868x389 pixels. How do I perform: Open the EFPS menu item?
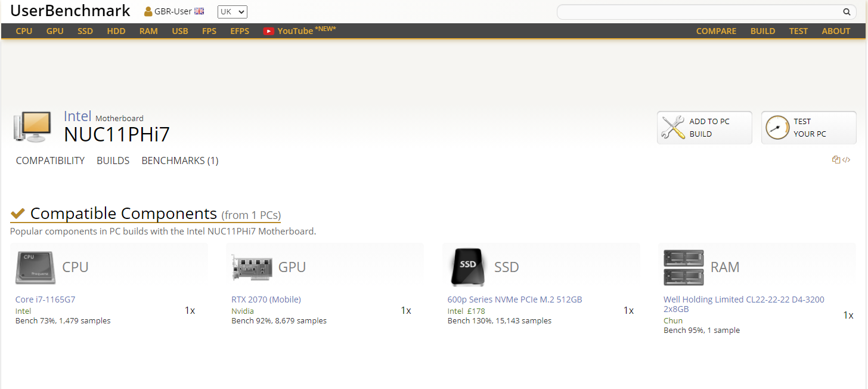[240, 31]
